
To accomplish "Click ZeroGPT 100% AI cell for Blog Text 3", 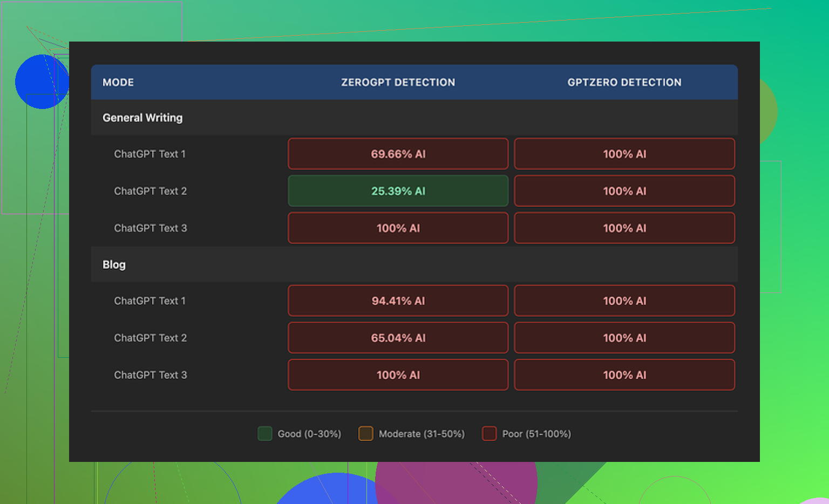I will (x=398, y=375).
